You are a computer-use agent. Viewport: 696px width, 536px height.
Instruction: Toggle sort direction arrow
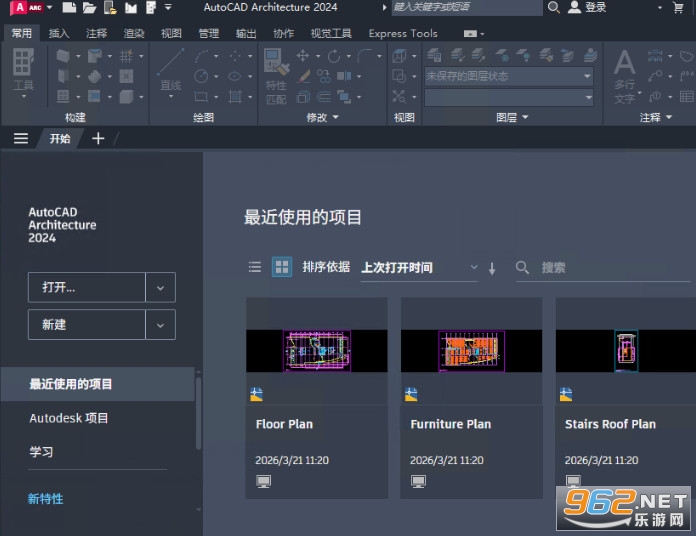coord(492,268)
